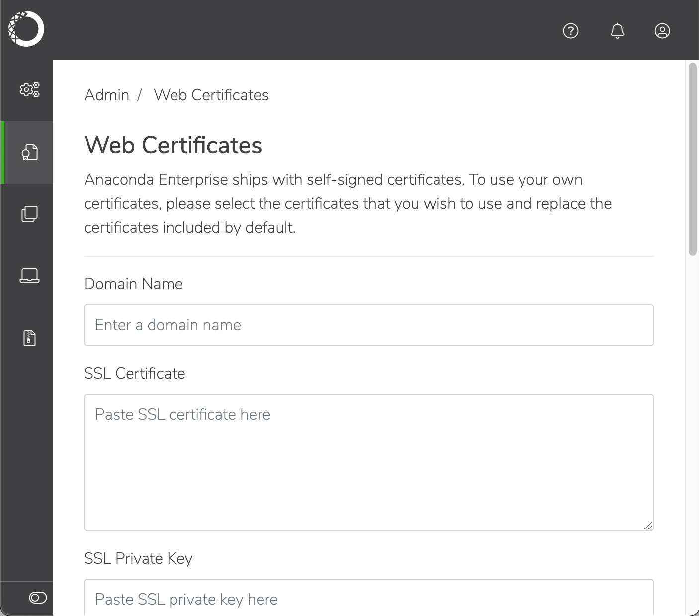This screenshot has width=699, height=616.
Task: Open the stacked copies sidebar icon
Action: (29, 214)
